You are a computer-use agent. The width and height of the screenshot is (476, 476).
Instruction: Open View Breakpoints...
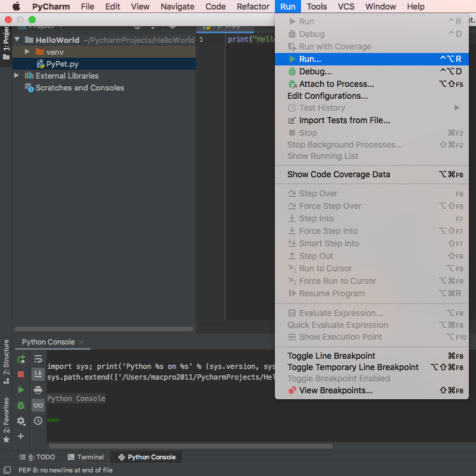pyautogui.click(x=371, y=390)
